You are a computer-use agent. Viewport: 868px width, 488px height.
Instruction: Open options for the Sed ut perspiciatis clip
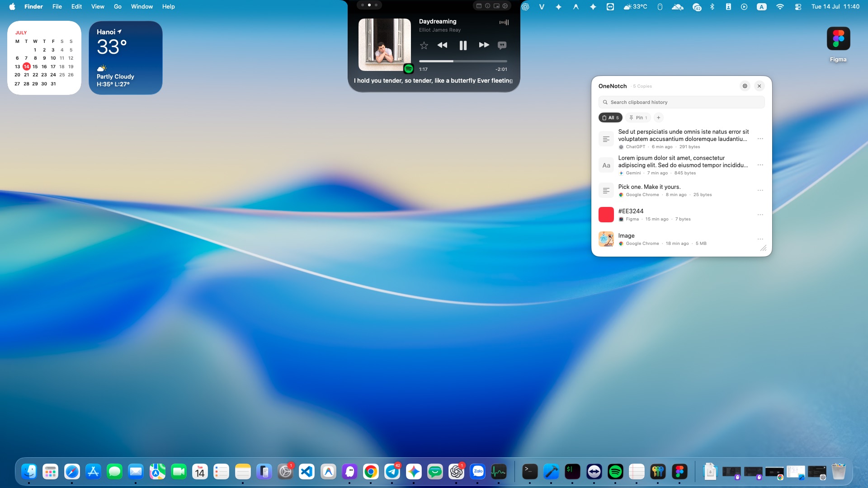(x=760, y=139)
